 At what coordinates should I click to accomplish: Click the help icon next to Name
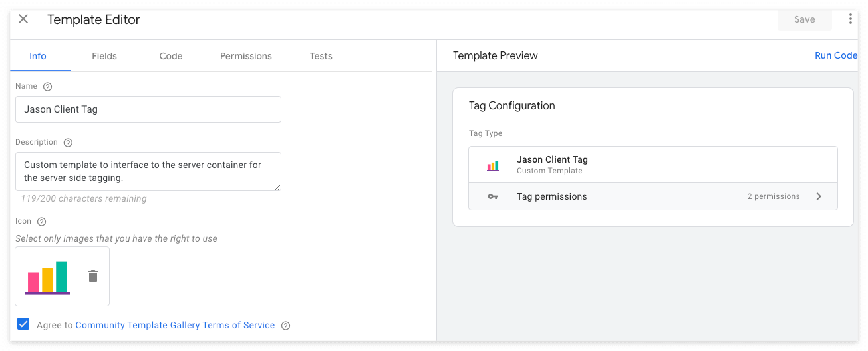click(x=47, y=87)
